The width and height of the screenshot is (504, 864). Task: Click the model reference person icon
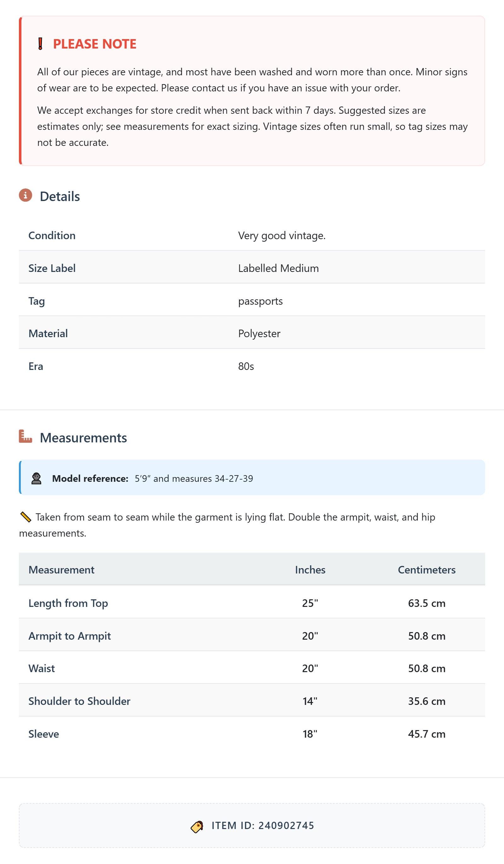pos(36,478)
